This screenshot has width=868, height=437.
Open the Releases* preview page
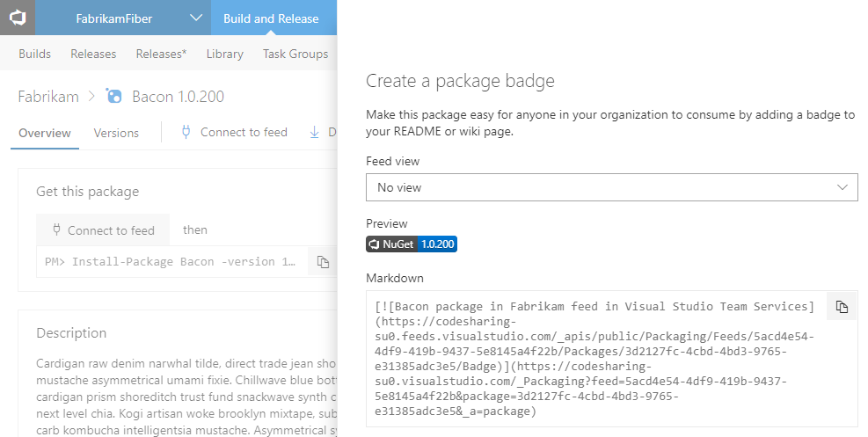tap(161, 54)
